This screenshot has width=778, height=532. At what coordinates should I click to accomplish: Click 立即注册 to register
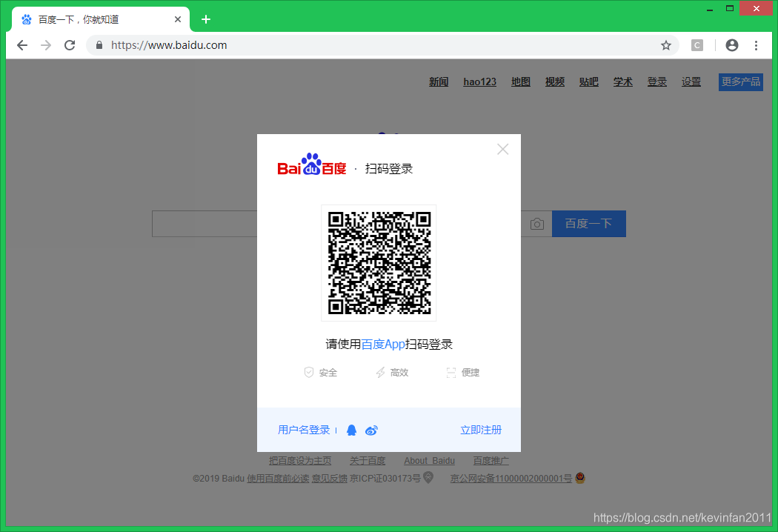coord(481,430)
